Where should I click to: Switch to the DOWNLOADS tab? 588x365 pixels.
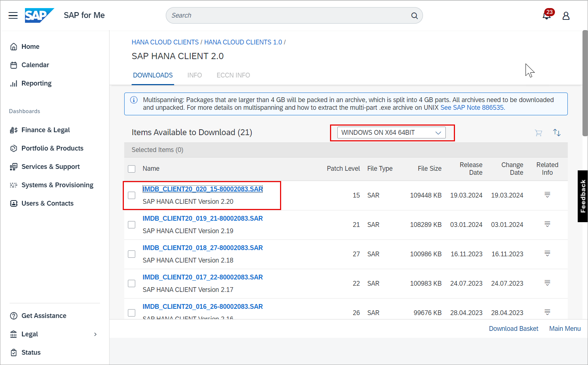pyautogui.click(x=153, y=75)
